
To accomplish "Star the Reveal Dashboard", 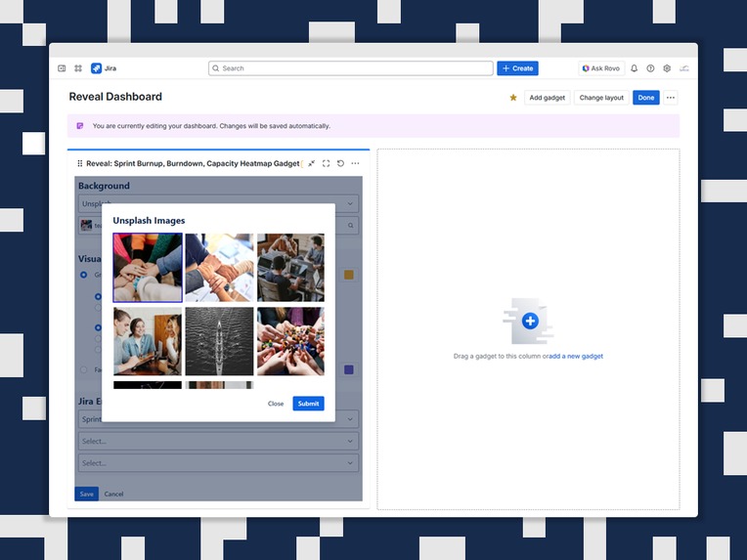I will tap(513, 98).
